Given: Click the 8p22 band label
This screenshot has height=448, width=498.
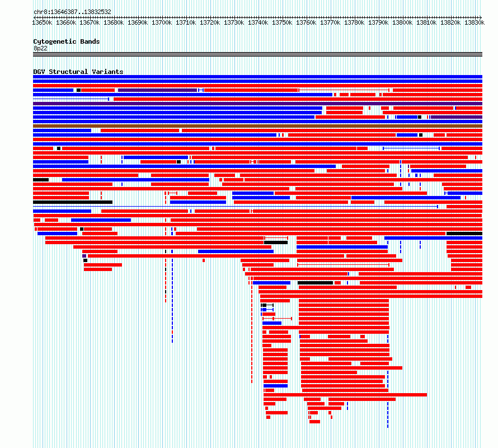Looking at the screenshot, I should [x=40, y=48].
